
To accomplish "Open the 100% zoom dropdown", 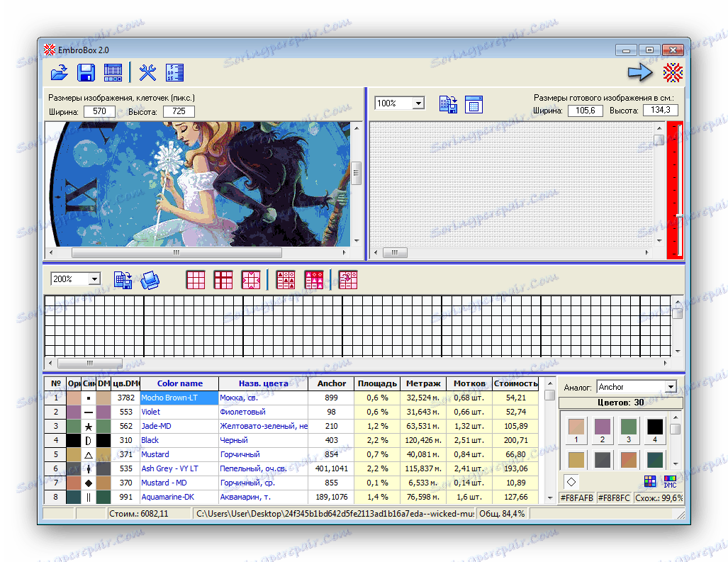I will tap(418, 103).
